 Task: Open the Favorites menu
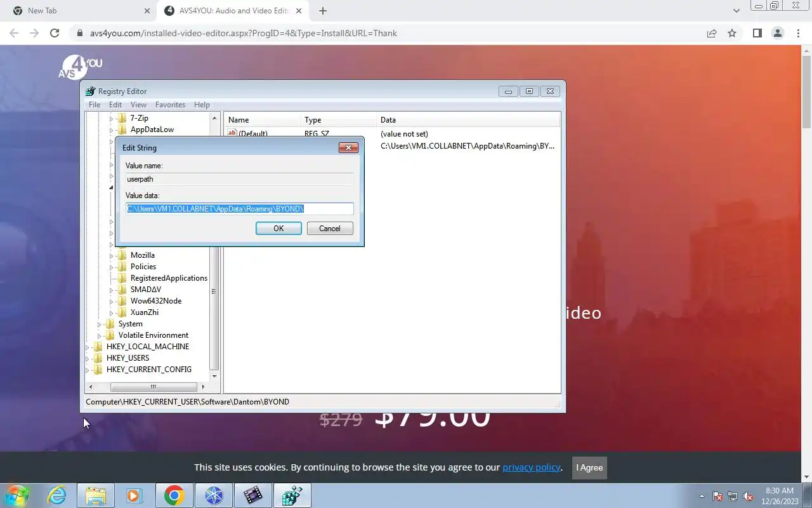170,105
